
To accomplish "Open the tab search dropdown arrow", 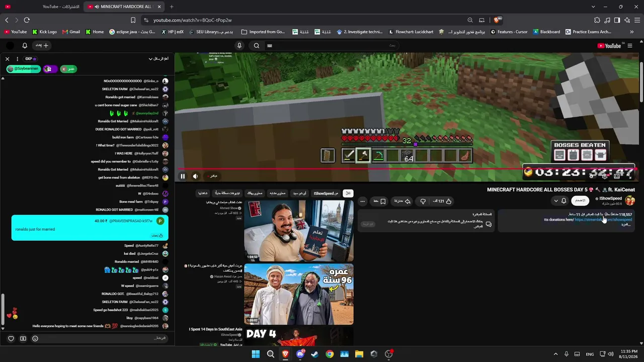I will [593, 7].
